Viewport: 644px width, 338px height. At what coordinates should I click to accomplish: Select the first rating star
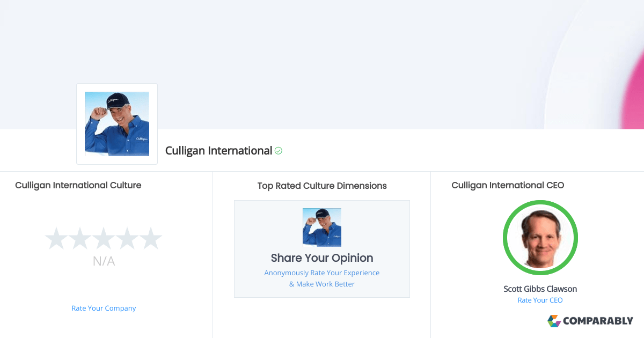pyautogui.click(x=57, y=238)
